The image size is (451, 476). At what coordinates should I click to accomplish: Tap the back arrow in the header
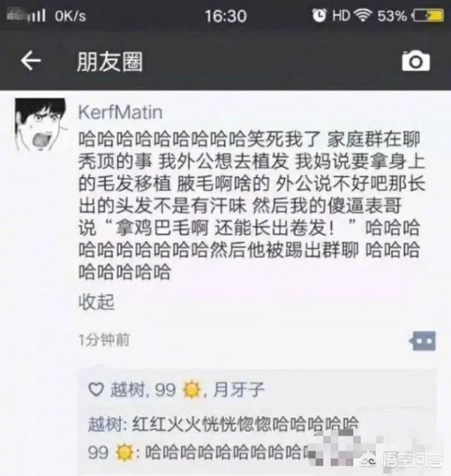[x=30, y=61]
